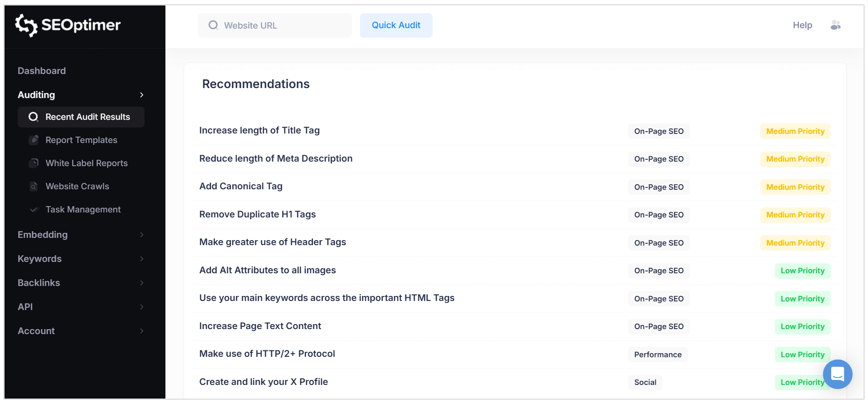This screenshot has width=868, height=404.
Task: Open 'Create and link your X Profile'
Action: tap(264, 382)
